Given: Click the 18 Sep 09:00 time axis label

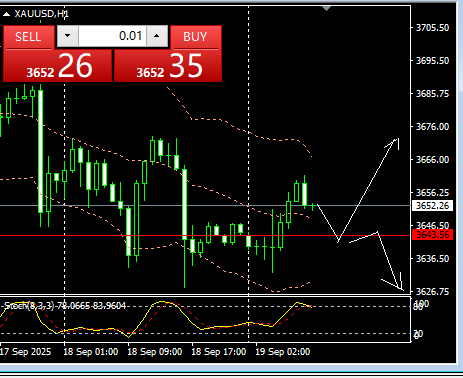Looking at the screenshot, I should [x=155, y=352].
